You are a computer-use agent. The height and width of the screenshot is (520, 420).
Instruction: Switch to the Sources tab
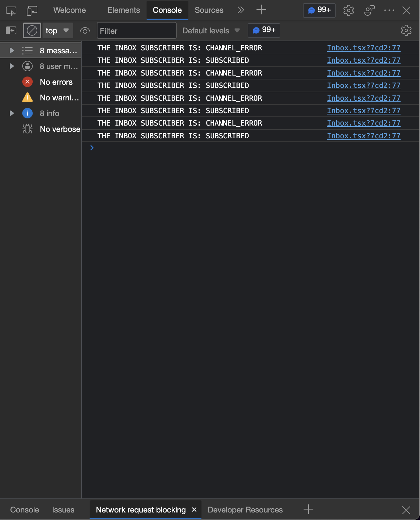click(209, 10)
